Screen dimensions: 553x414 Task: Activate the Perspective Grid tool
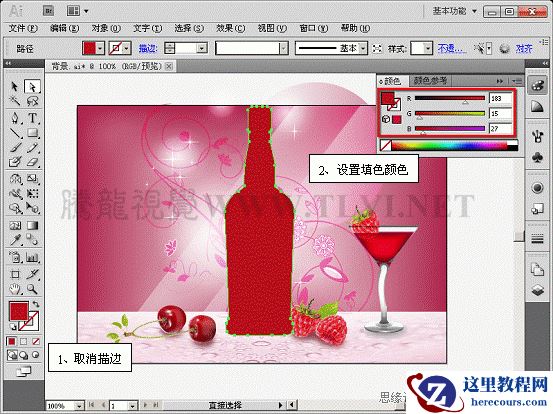32,208
